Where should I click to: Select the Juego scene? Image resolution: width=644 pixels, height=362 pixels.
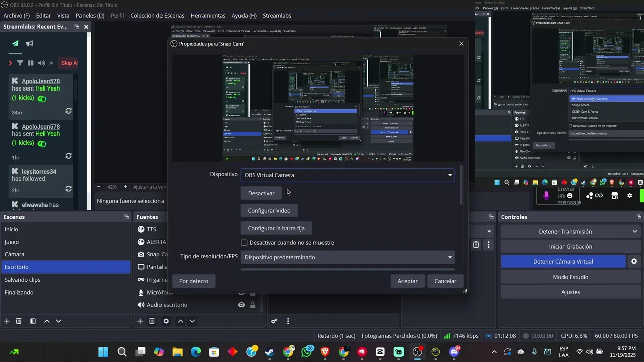(x=65, y=242)
